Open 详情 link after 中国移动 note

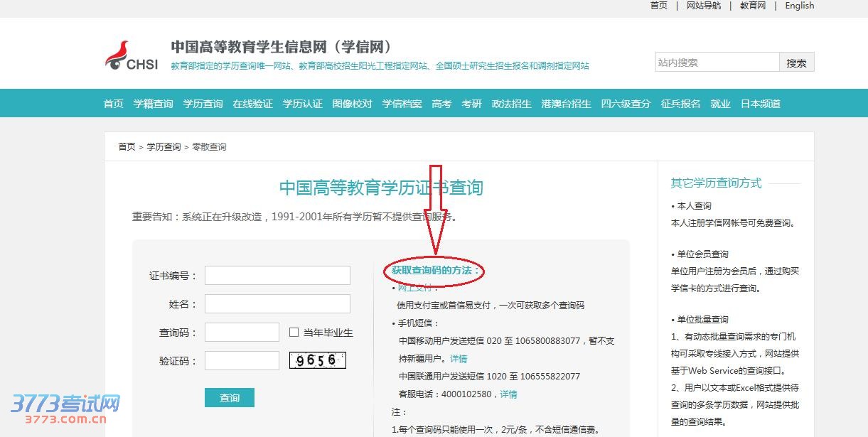click(x=459, y=359)
